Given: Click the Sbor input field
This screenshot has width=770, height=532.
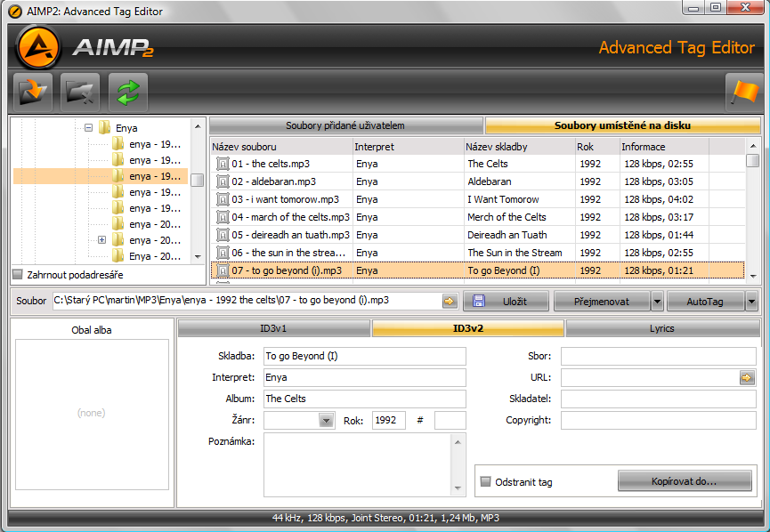Looking at the screenshot, I should (658, 357).
